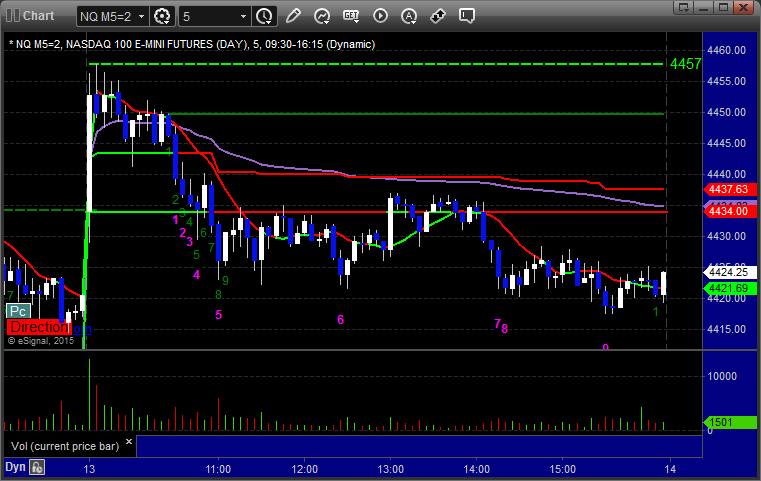Click the 14:00 time-axis label
This screenshot has width=761, height=481.
[x=476, y=469]
